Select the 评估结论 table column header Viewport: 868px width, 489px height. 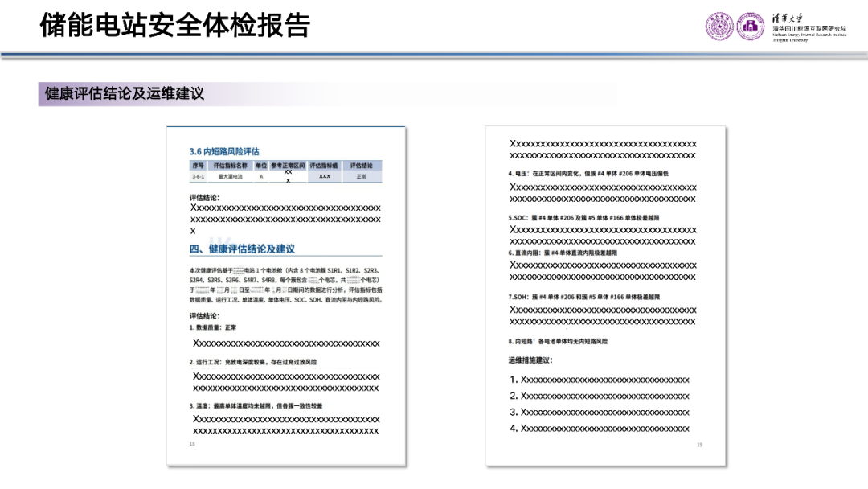pyautogui.click(x=361, y=165)
